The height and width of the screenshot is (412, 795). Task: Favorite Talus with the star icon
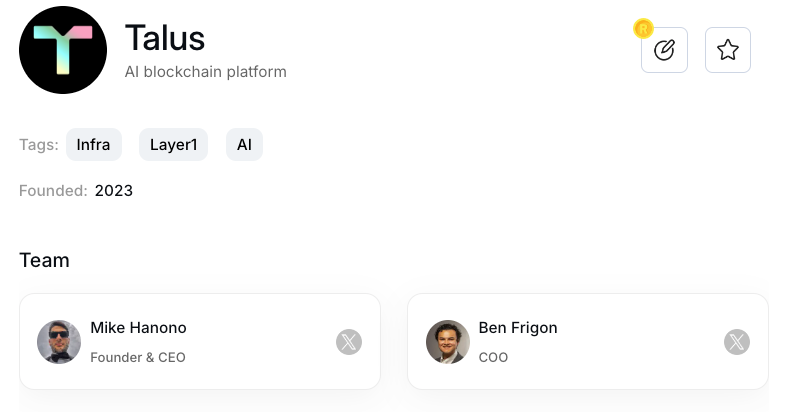728,50
